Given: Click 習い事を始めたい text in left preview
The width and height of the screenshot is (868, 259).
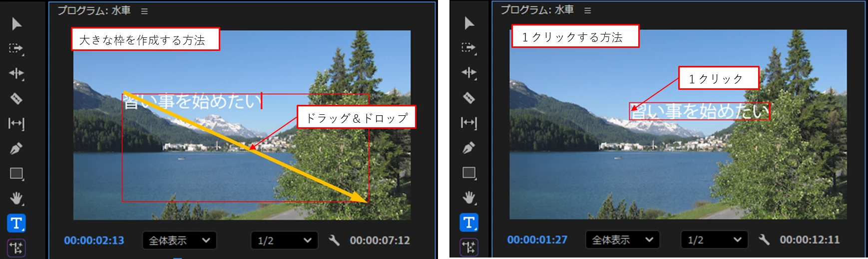Looking at the screenshot, I should (x=192, y=101).
